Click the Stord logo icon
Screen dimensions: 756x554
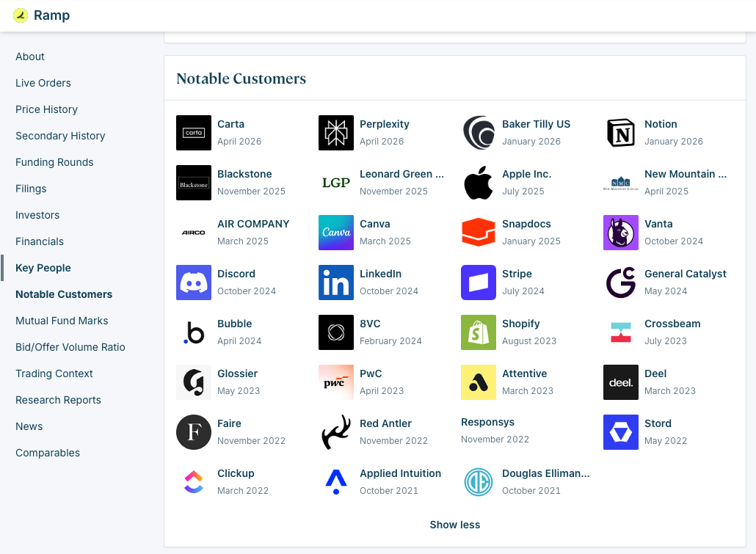pos(621,432)
